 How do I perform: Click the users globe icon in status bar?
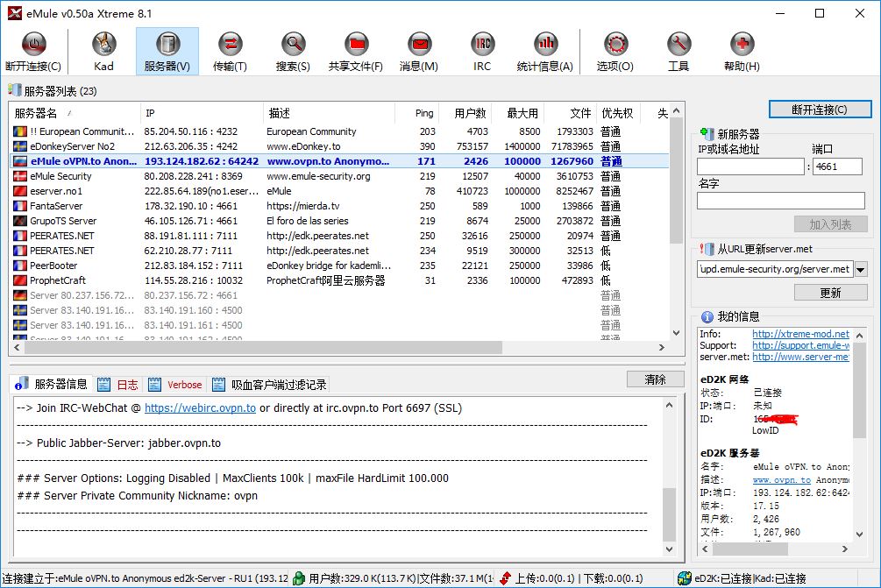(299, 577)
